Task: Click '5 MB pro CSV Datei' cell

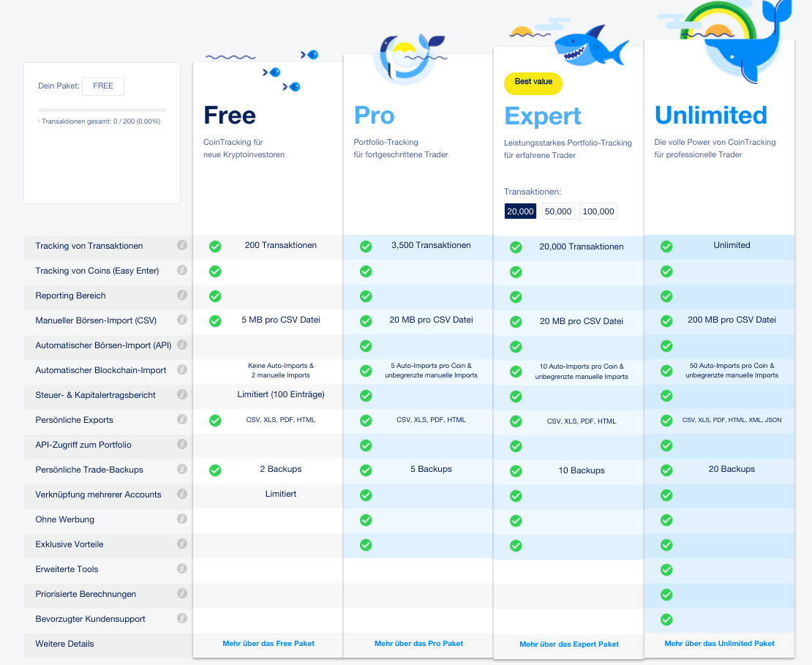Action: click(x=281, y=320)
